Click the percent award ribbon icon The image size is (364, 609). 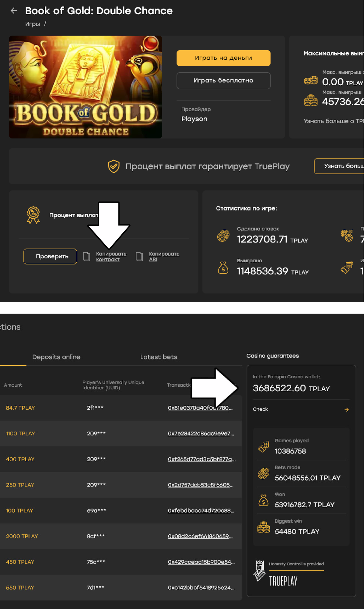[33, 215]
